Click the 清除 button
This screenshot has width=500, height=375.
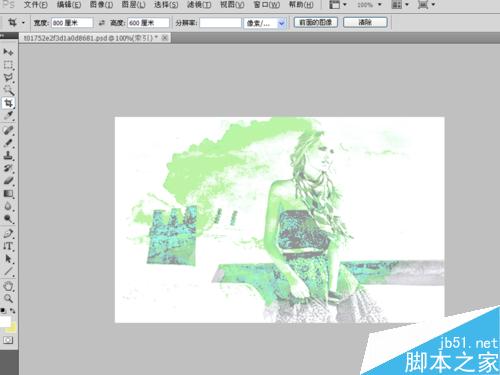[365, 22]
